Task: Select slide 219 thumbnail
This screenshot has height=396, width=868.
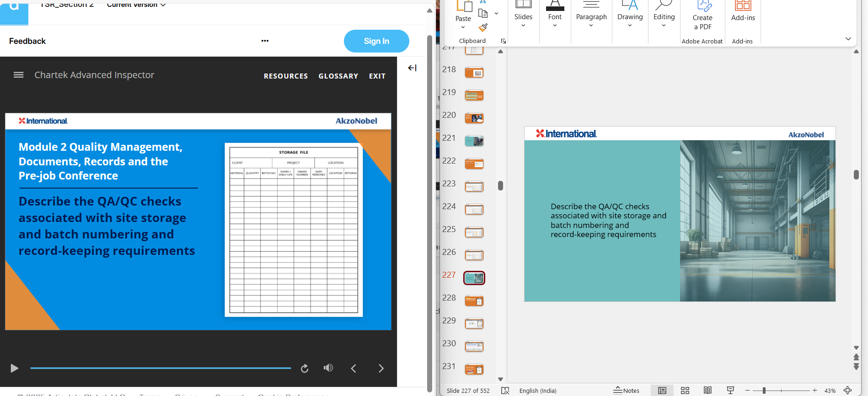Action: (474, 95)
